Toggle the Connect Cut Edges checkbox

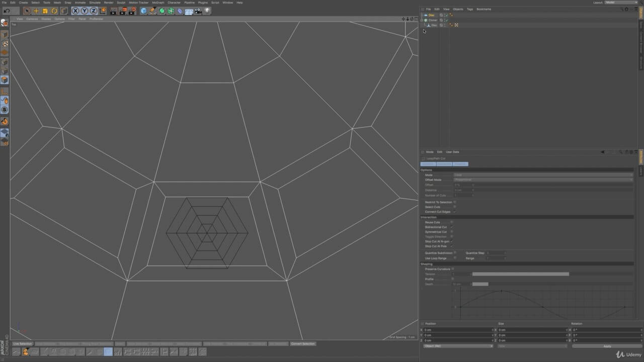pos(455,212)
